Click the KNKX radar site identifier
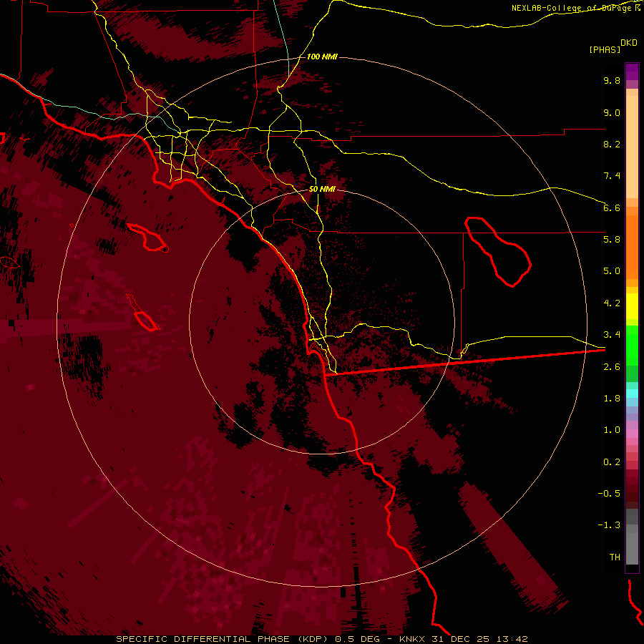Screen dimensions: 644x644 413,639
